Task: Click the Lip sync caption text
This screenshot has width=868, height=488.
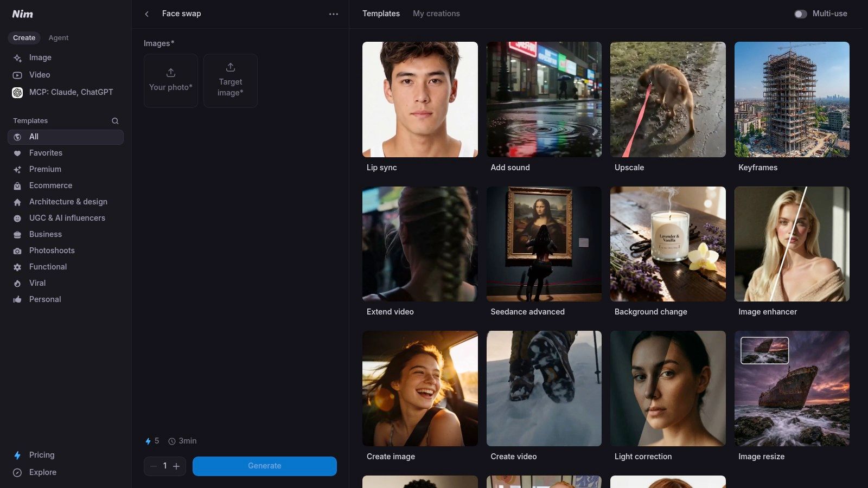Action: pos(382,168)
